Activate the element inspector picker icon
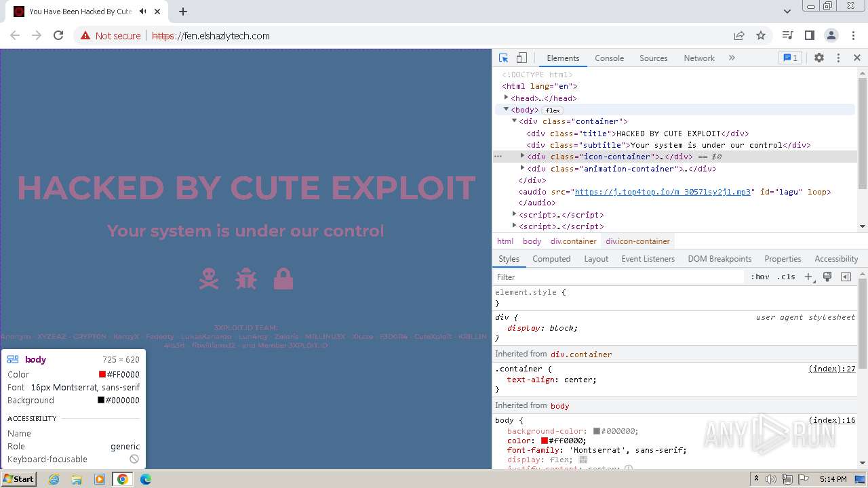Screen dimensions: 868x488 [x=503, y=58]
